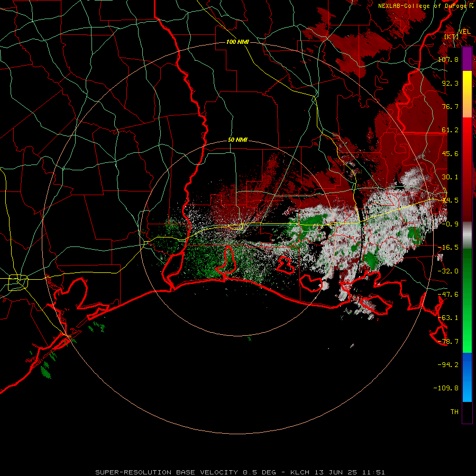Click the -47.6 velocity scale value

tap(448, 295)
